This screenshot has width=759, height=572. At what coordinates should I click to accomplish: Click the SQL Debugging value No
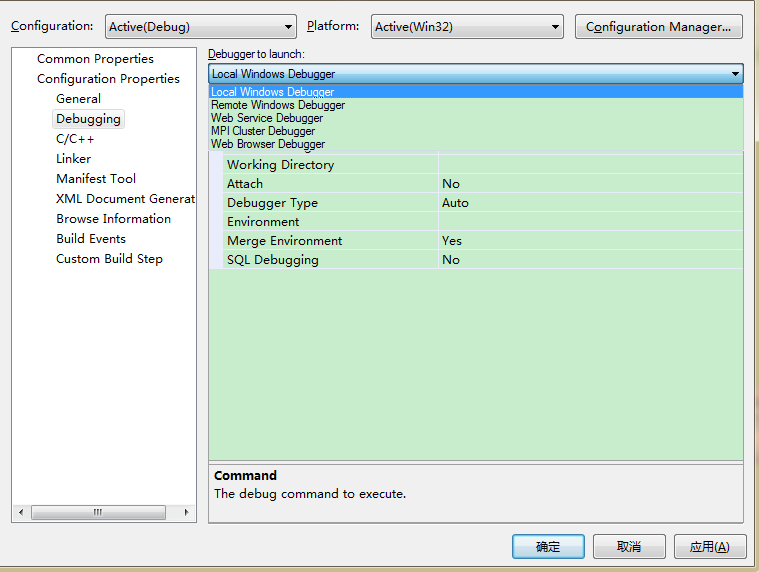click(x=451, y=260)
